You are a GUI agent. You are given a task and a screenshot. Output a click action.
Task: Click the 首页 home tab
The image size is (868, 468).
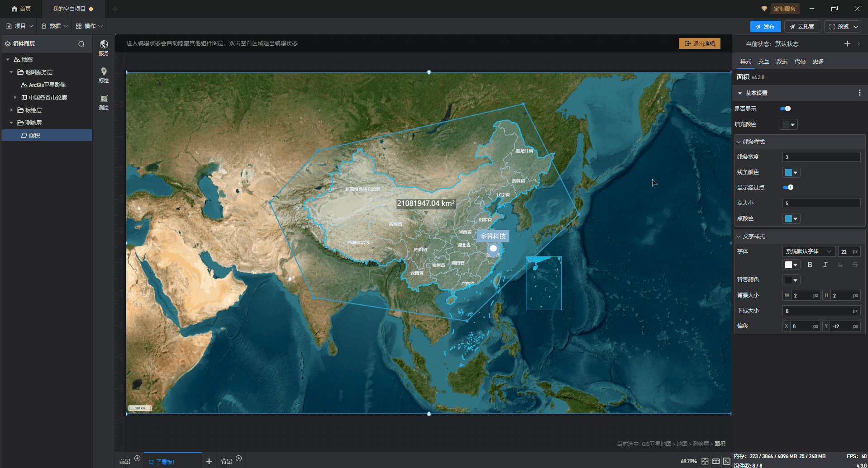[x=21, y=9]
